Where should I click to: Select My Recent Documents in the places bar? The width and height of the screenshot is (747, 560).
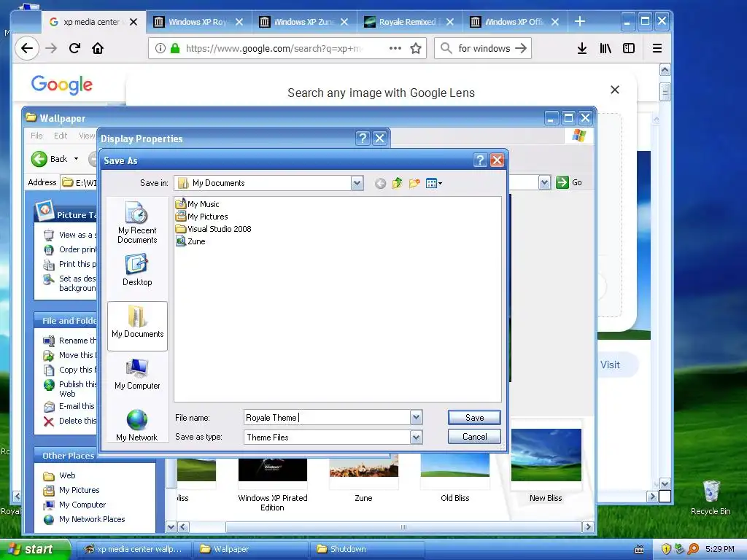pos(137,223)
